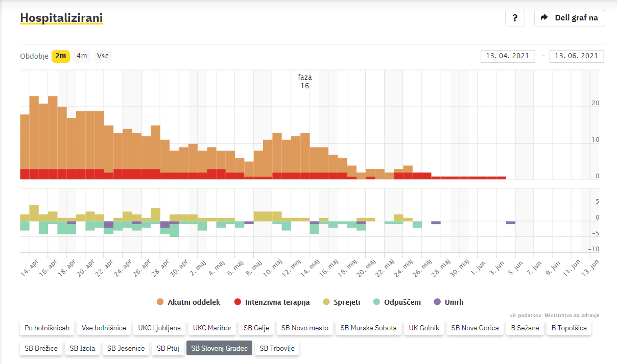
Task: Open the end date field 13. 06. 2021
Action: (x=577, y=56)
